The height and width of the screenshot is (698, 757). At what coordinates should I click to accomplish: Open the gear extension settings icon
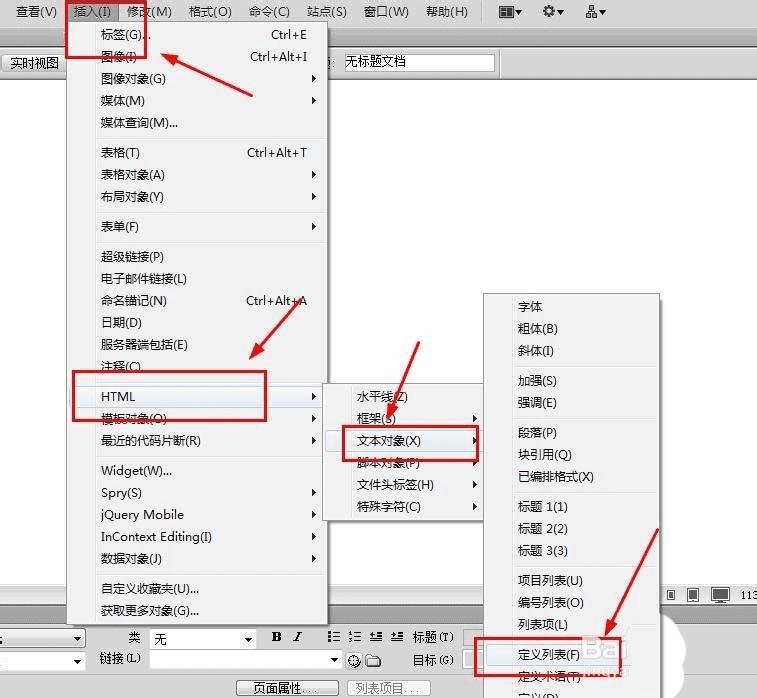pyautogui.click(x=553, y=11)
